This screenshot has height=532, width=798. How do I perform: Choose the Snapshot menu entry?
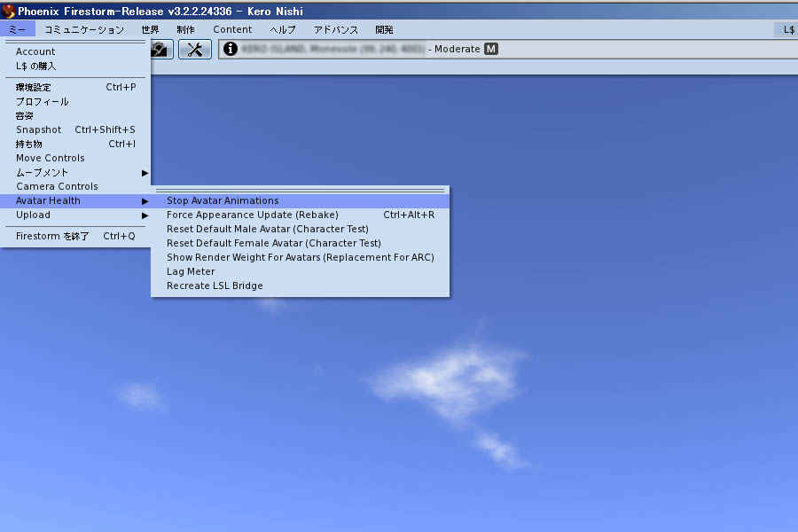tap(75, 129)
